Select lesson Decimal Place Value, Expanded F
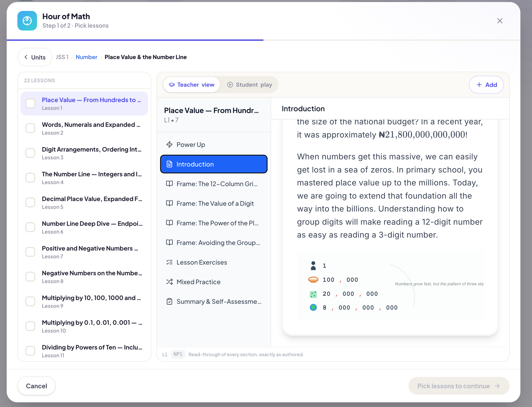This screenshot has width=532, height=407. [x=84, y=202]
